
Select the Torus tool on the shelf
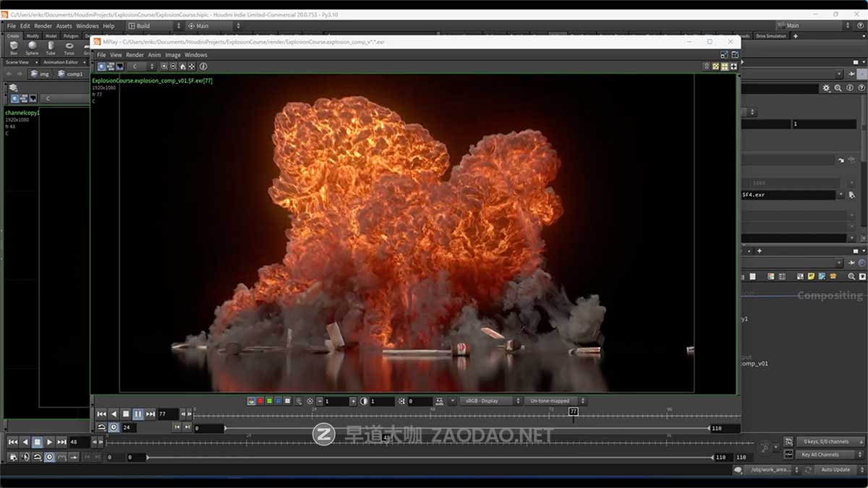tap(69, 45)
